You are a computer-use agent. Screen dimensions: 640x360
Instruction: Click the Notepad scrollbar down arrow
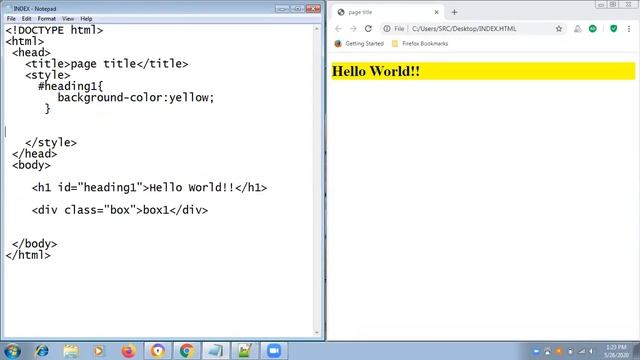(x=317, y=333)
